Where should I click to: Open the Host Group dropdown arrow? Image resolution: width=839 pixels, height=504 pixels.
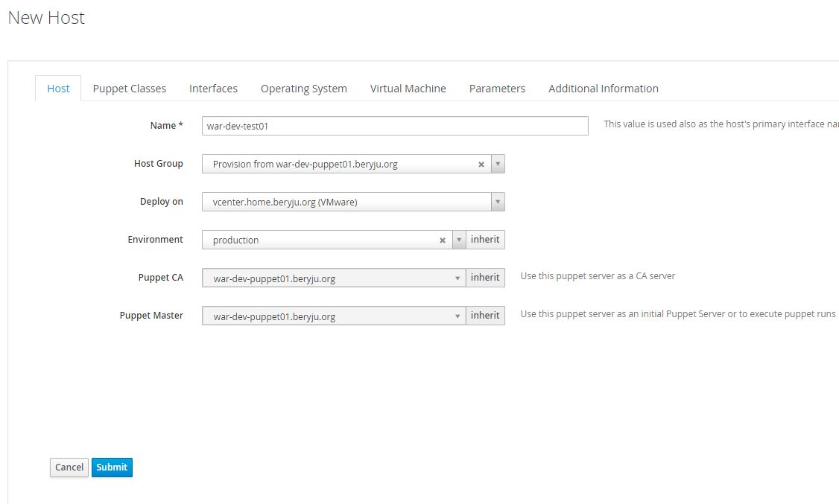(498, 163)
